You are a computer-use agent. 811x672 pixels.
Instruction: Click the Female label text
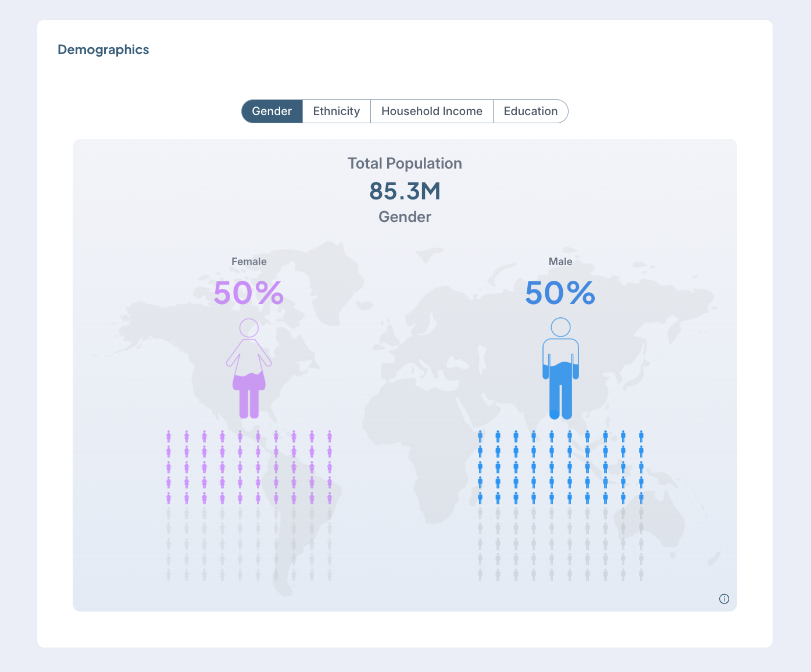249,262
